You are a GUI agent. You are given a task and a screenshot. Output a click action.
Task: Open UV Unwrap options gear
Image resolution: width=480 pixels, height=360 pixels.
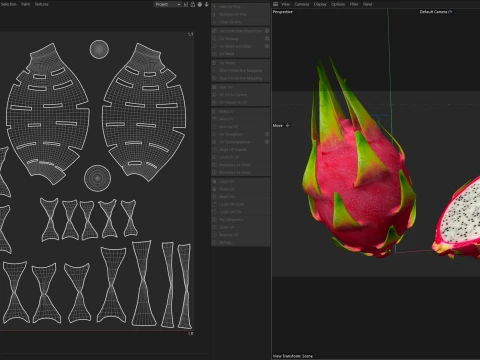[x=267, y=38]
